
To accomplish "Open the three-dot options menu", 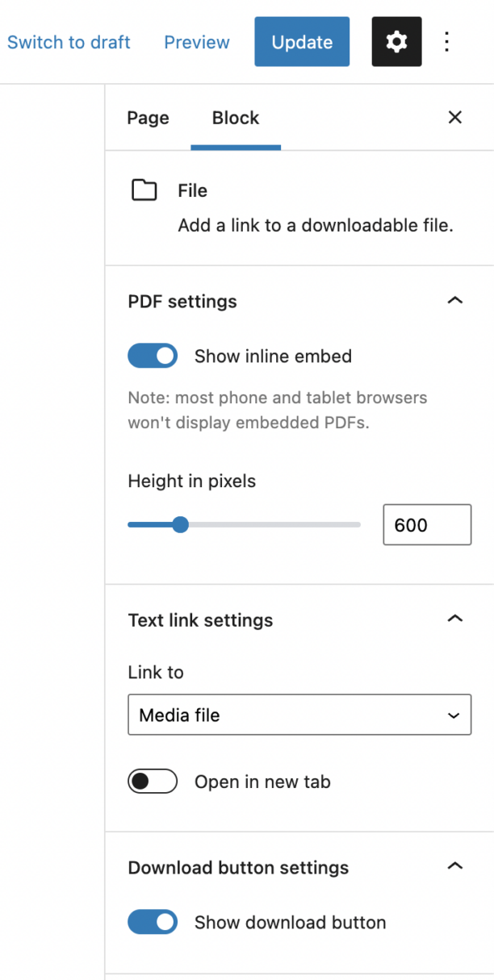I will click(447, 42).
